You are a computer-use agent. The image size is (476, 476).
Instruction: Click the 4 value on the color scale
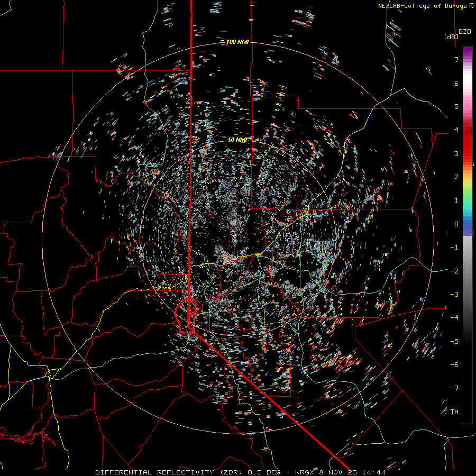pyautogui.click(x=456, y=130)
